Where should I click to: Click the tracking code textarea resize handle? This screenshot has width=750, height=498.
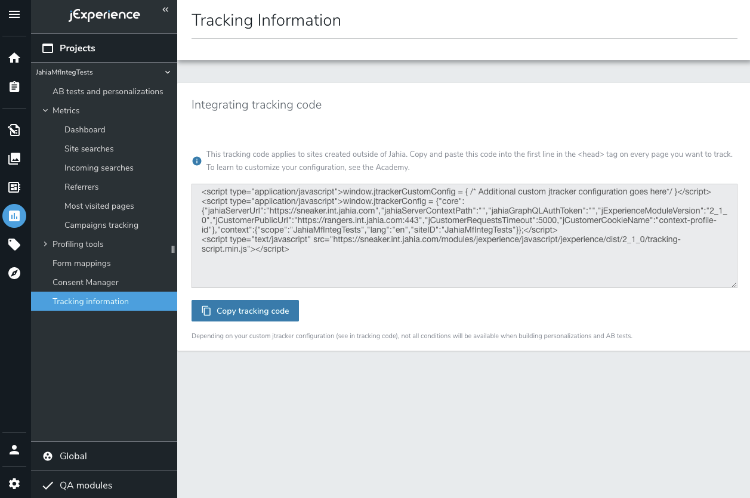[x=734, y=284]
